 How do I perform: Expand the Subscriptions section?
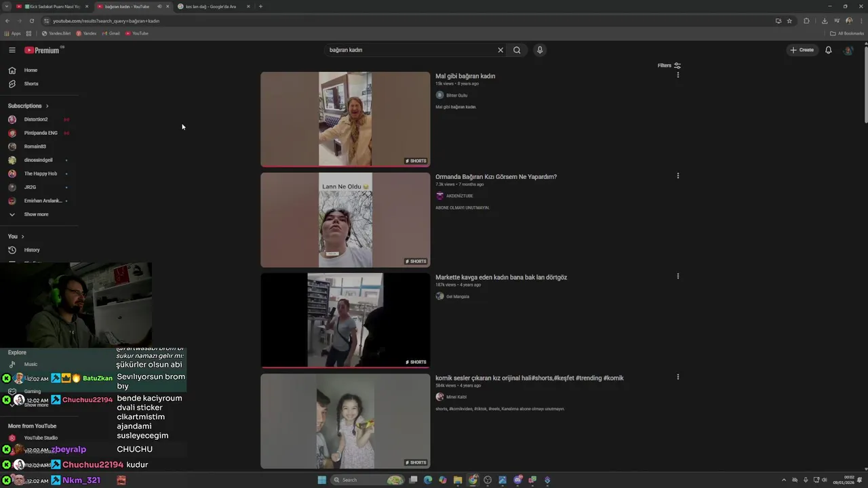[28, 106]
